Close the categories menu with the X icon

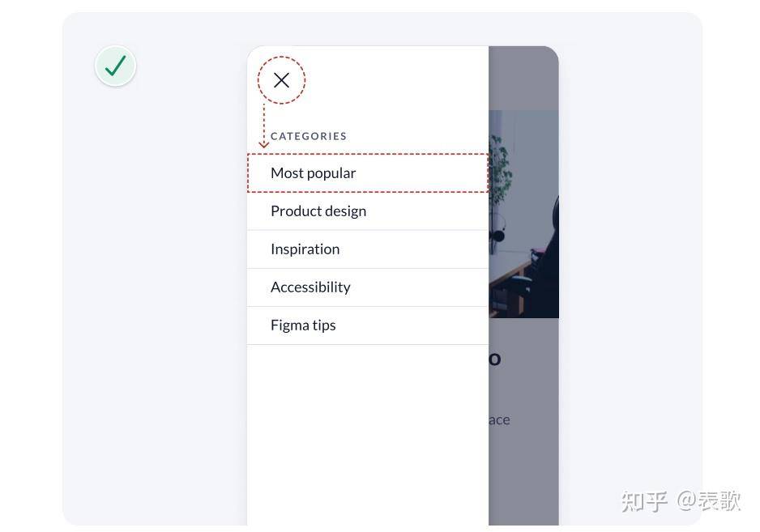pyautogui.click(x=281, y=80)
